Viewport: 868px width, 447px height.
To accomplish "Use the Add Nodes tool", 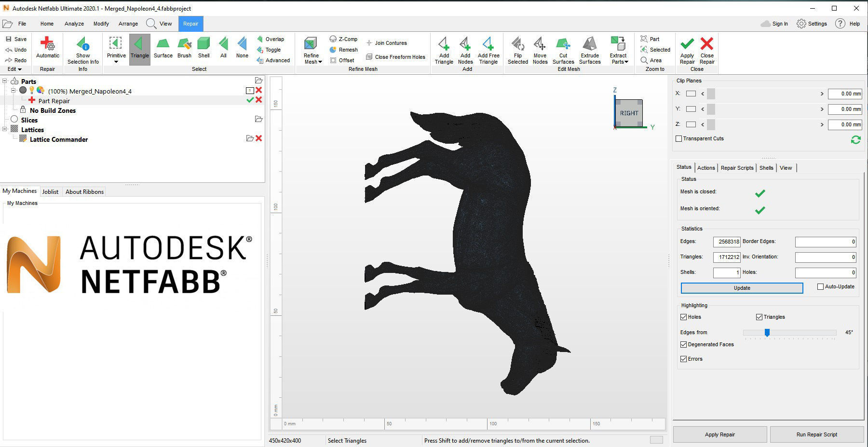I will pyautogui.click(x=465, y=50).
